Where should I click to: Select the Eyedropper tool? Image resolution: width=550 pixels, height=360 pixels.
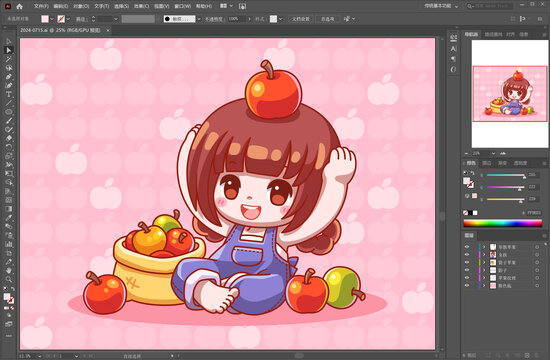point(9,218)
